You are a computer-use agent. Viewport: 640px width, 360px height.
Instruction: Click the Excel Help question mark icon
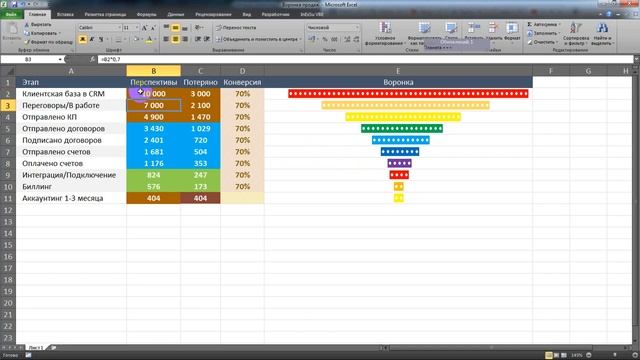pyautogui.click(x=609, y=14)
